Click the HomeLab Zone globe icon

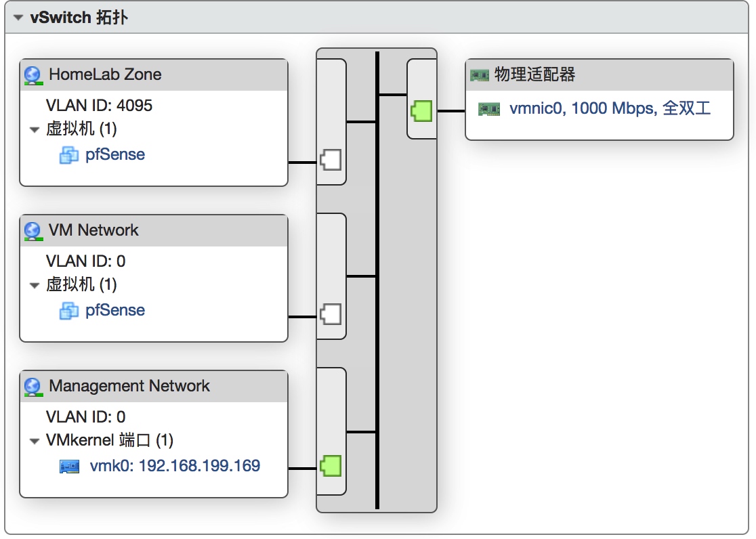pyautogui.click(x=33, y=74)
